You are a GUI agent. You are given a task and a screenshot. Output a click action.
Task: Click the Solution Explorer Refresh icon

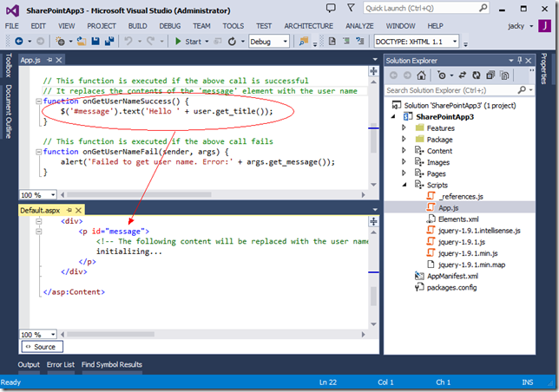pyautogui.click(x=477, y=75)
